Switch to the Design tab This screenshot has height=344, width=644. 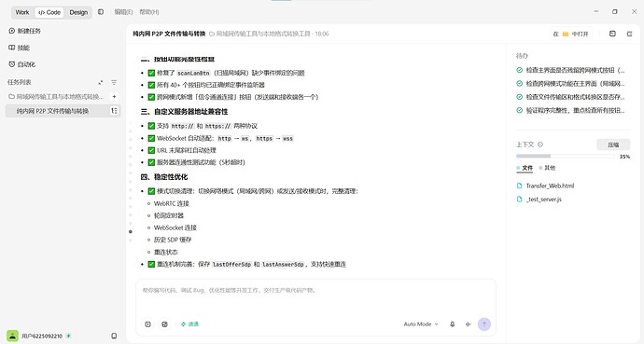[78, 12]
